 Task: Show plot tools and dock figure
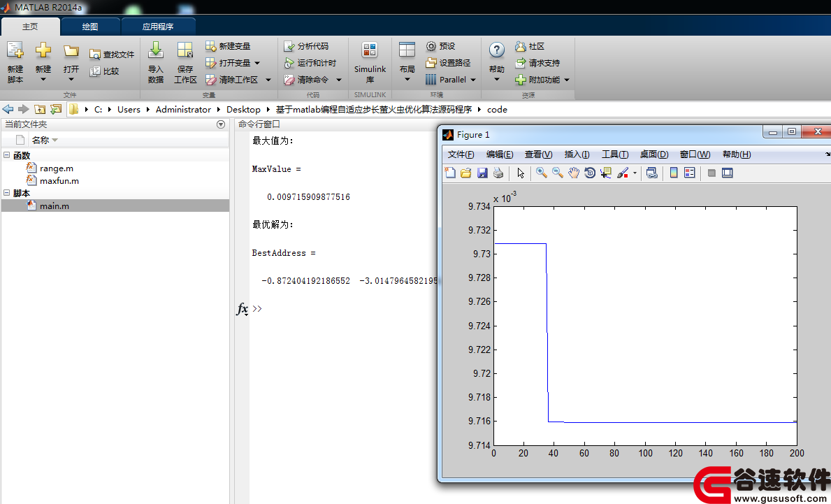pyautogui.click(x=727, y=173)
